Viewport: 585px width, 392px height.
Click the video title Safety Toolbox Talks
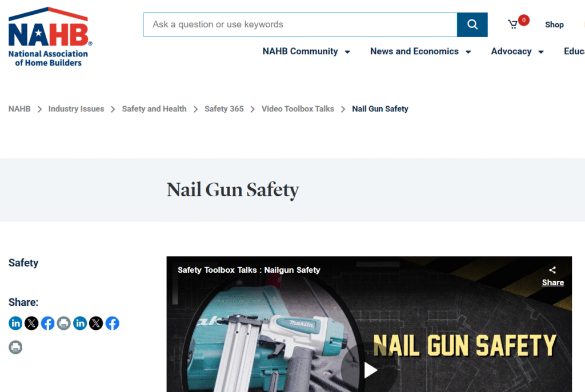249,270
